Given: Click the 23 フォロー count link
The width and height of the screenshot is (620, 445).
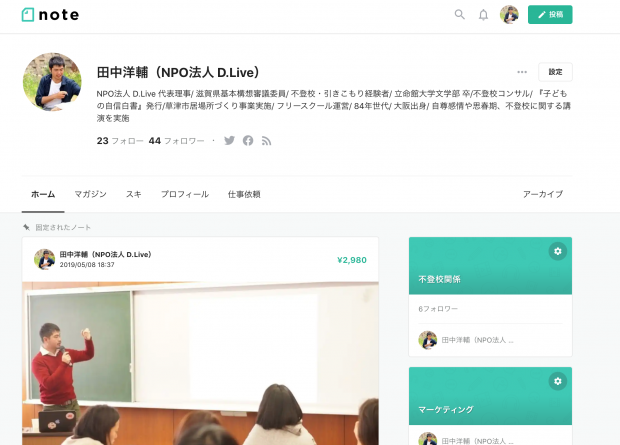Looking at the screenshot, I should tap(120, 141).
